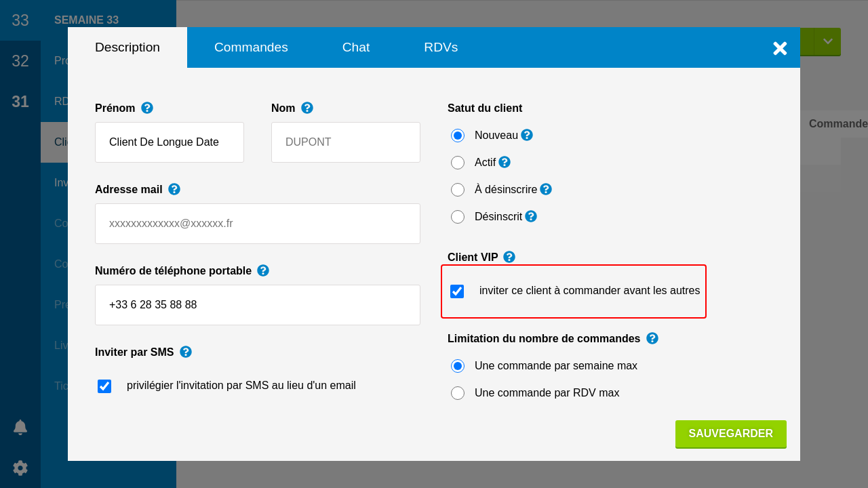Click the Inviter par SMS help icon
This screenshot has width=868, height=488.
click(186, 352)
